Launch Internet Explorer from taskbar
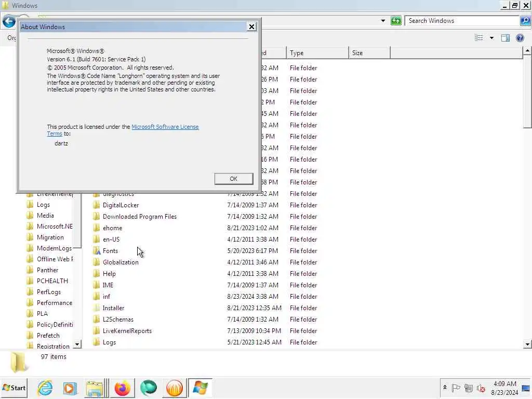The height and width of the screenshot is (399, 532). click(x=45, y=388)
